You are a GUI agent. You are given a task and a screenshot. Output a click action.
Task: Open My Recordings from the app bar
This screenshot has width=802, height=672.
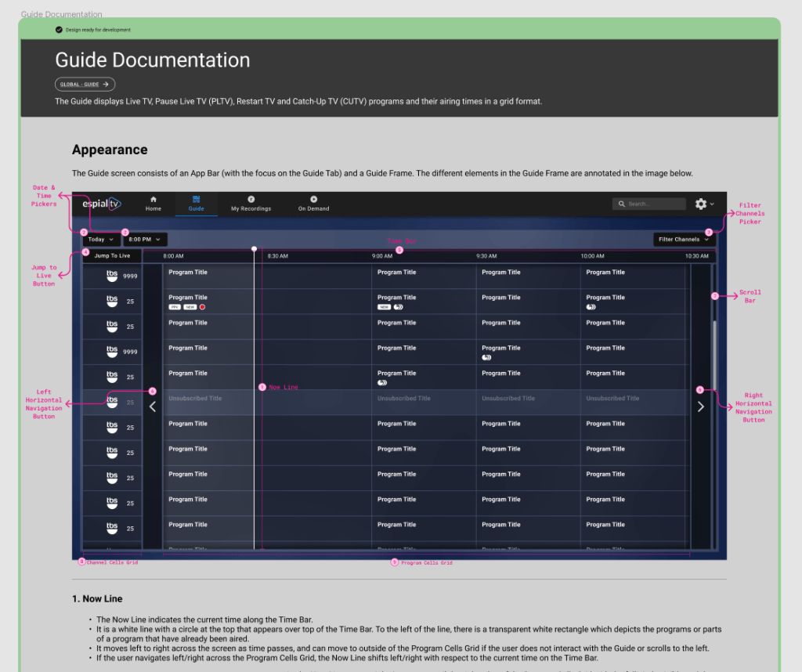[251, 200]
